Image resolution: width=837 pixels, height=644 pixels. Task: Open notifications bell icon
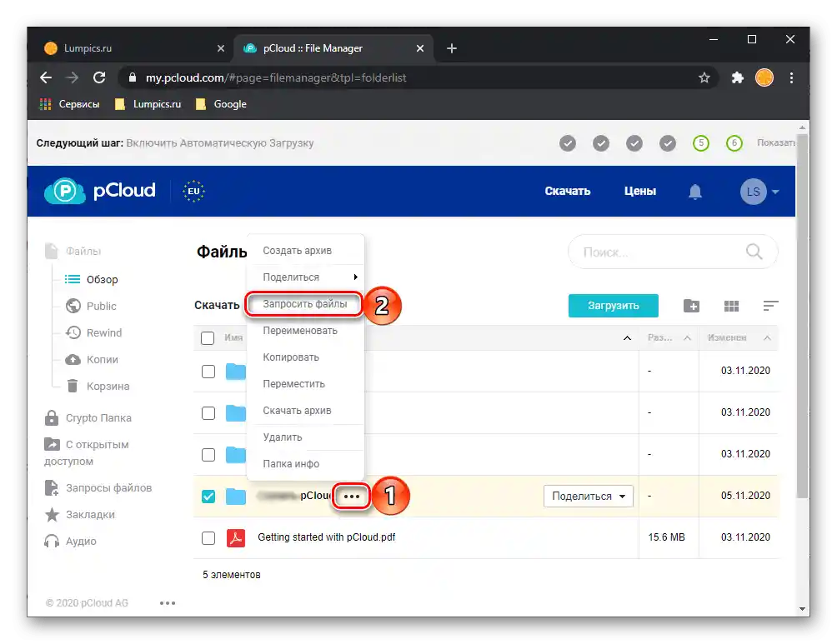[x=694, y=191]
